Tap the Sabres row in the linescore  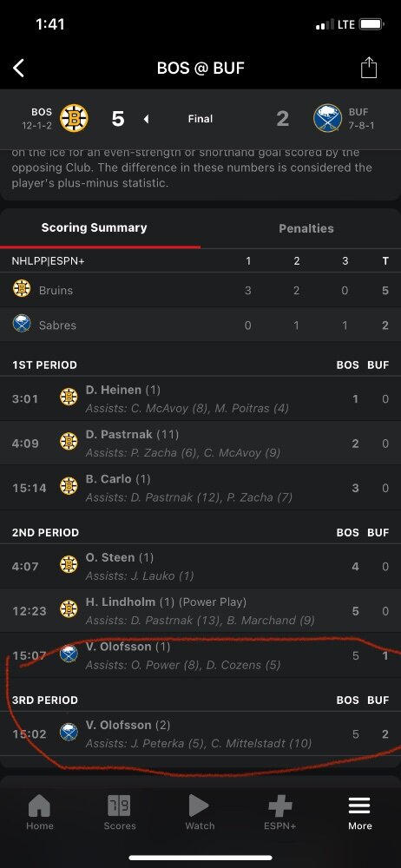coord(200,325)
